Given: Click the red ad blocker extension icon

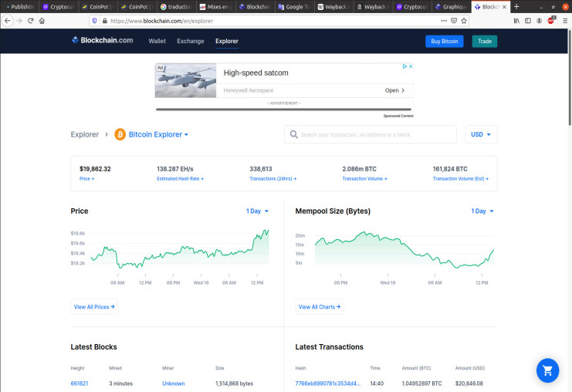Looking at the screenshot, I should point(551,20).
